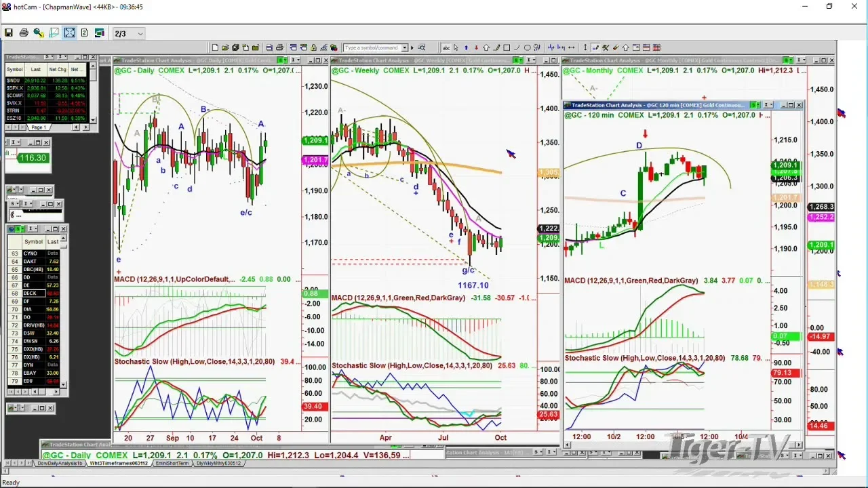Select the Text 'abc' drawing tool

coord(446,47)
